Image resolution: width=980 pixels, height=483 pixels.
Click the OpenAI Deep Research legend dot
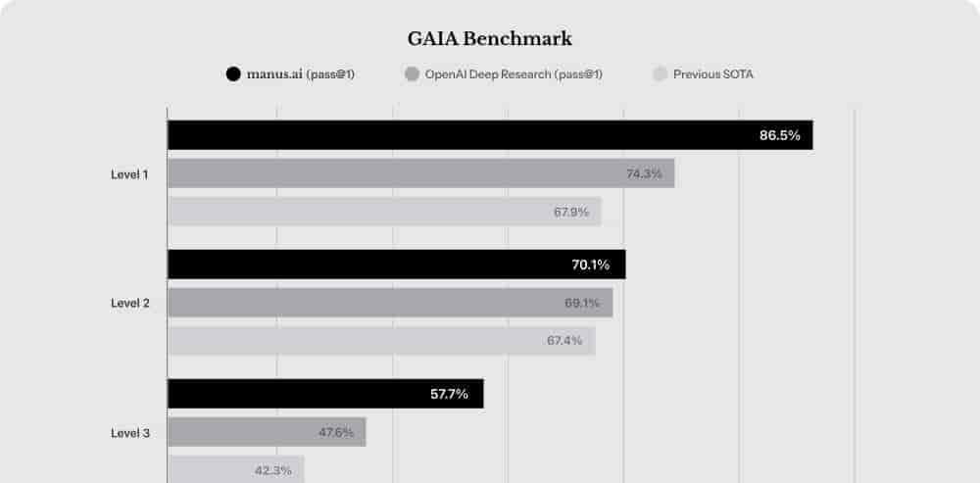pyautogui.click(x=412, y=74)
